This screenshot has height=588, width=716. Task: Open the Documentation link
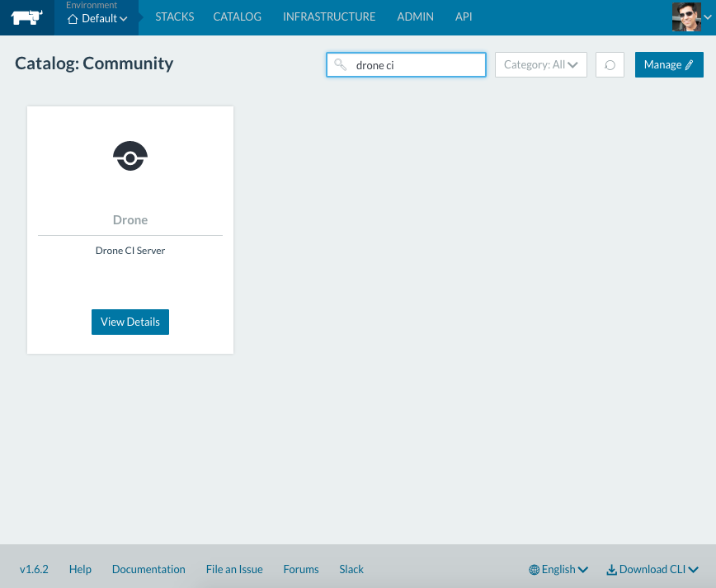[x=148, y=569]
